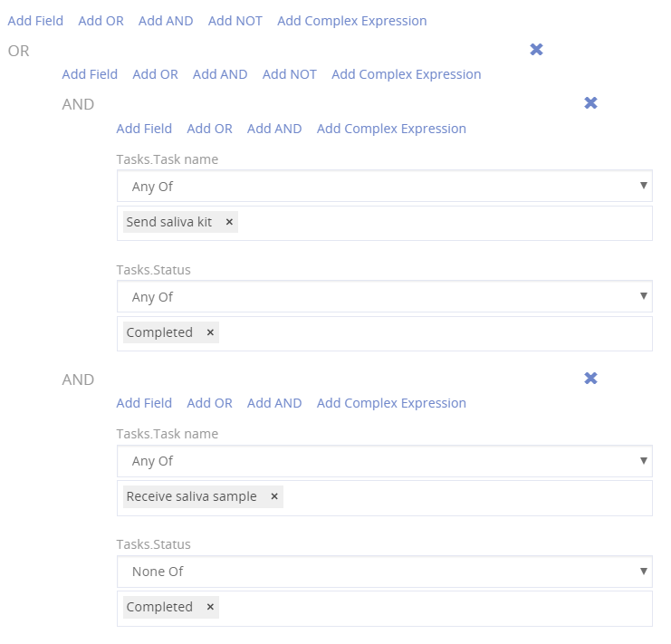Click the OR group label

(19, 51)
